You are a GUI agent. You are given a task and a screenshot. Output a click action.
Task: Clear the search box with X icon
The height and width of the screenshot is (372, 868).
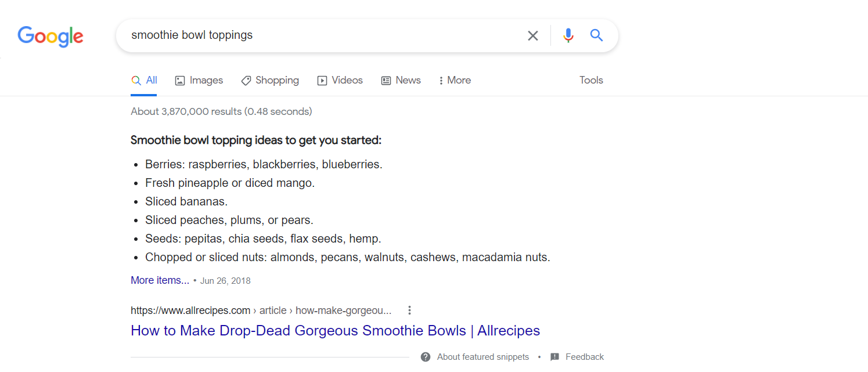click(532, 35)
